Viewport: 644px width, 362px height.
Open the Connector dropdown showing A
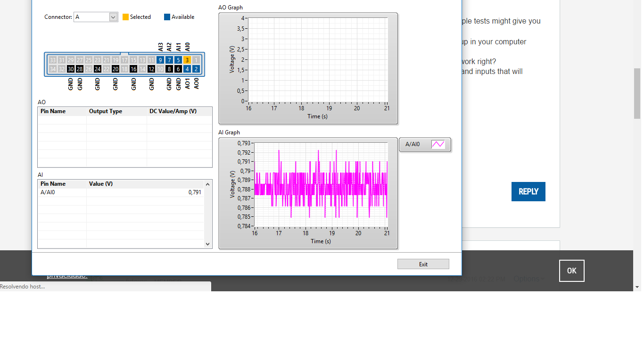96,17
